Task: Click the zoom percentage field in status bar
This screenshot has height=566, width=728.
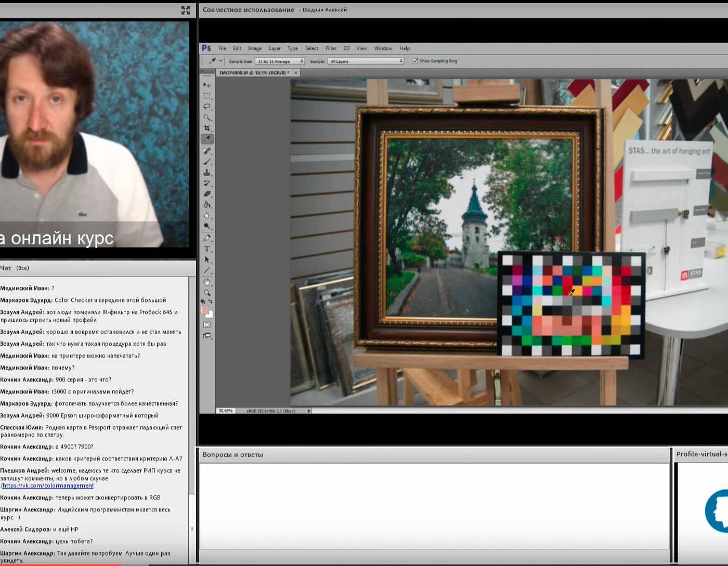Action: [x=226, y=411]
